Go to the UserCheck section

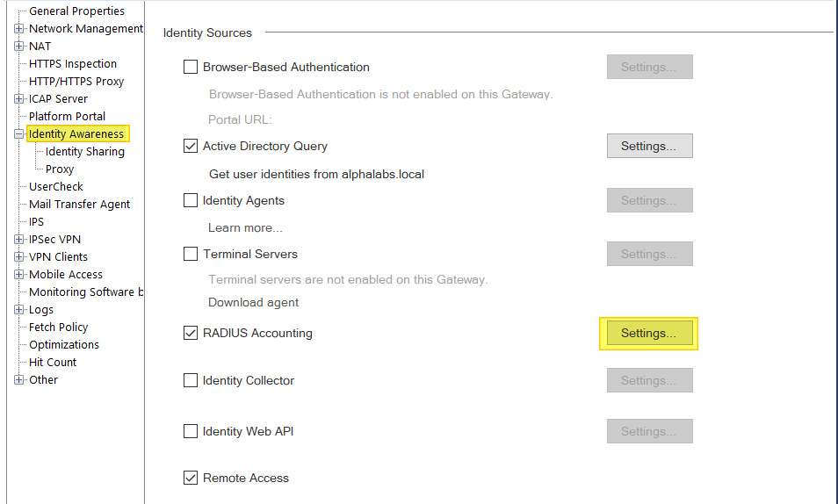[56, 187]
